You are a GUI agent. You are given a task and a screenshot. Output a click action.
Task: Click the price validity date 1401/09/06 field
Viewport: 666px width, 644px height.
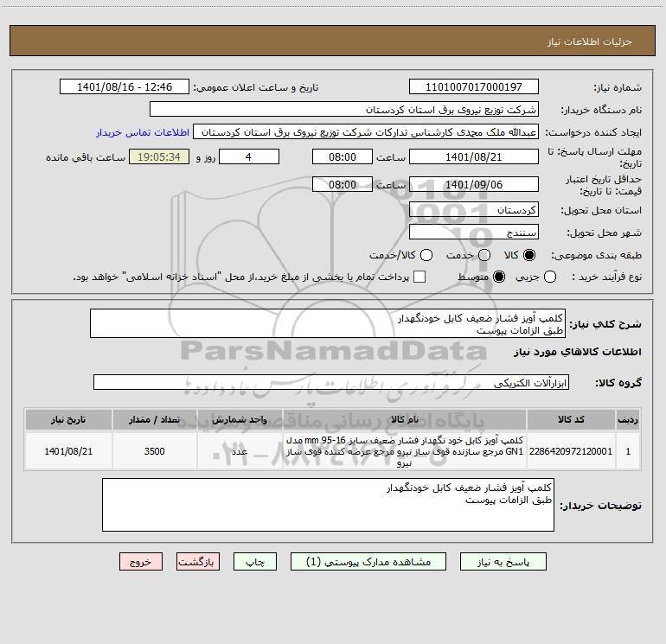tap(474, 184)
